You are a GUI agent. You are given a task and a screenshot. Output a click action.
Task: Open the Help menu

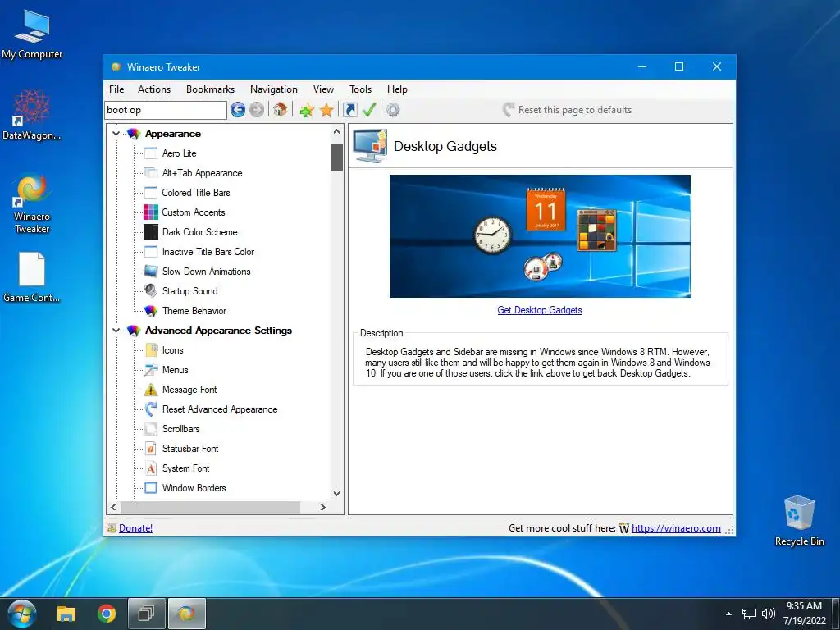397,89
